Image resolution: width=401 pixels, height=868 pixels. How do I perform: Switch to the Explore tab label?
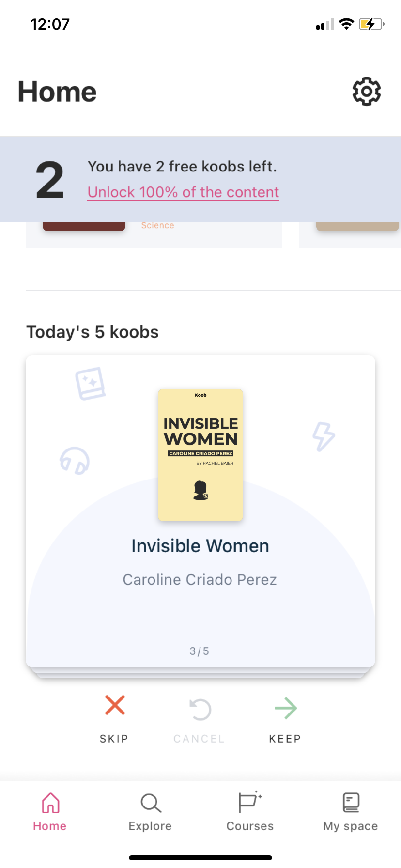pyautogui.click(x=150, y=826)
